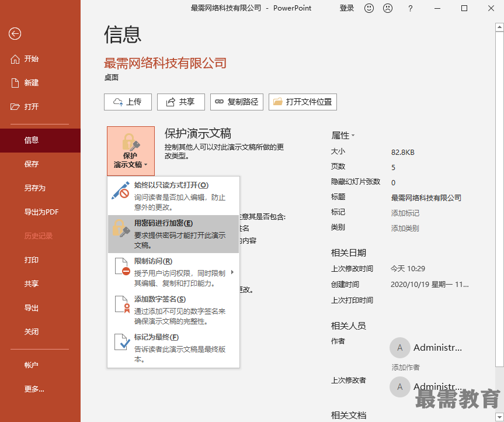Click the 添加标记 field
504x422 pixels.
pos(405,213)
